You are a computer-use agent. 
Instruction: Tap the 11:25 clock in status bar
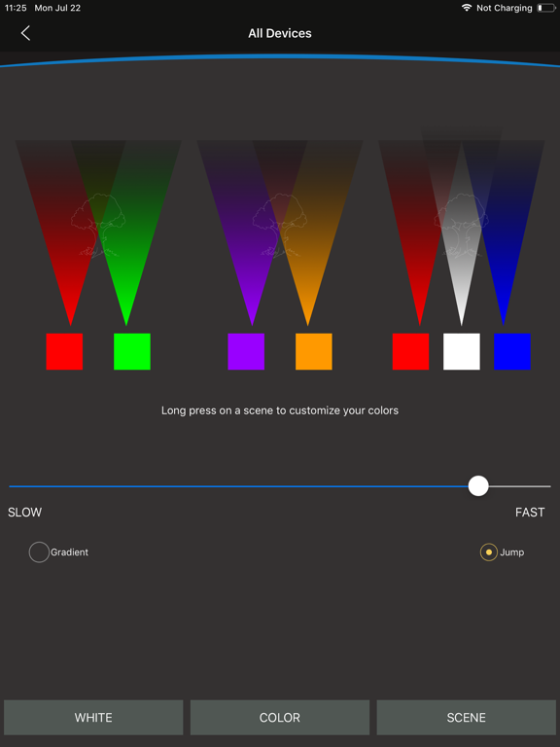[x=16, y=8]
